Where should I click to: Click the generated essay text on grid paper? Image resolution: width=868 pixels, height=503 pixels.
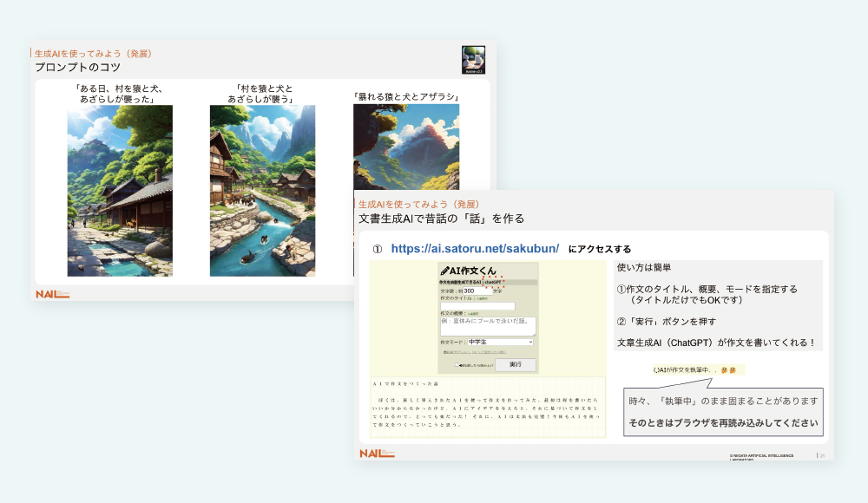pos(470,412)
